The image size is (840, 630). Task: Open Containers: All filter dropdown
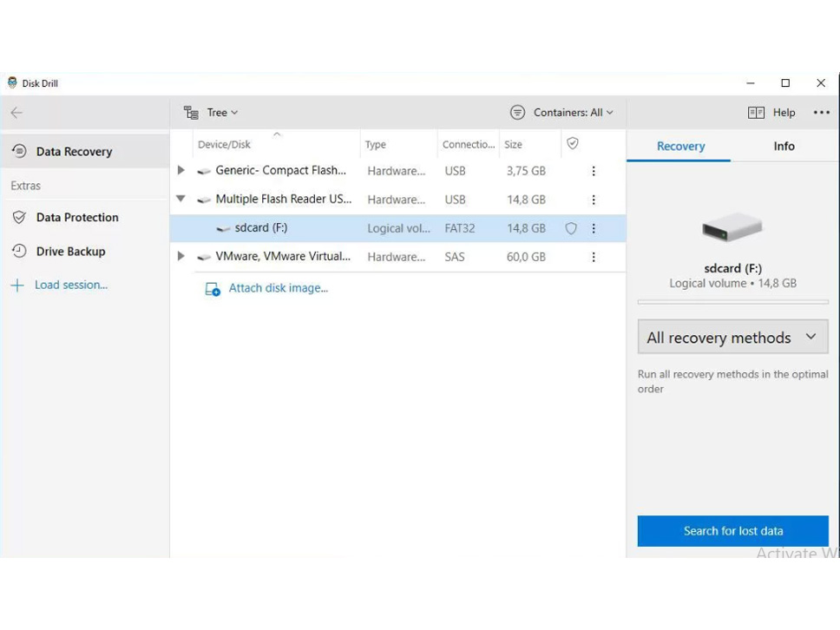[561, 113]
